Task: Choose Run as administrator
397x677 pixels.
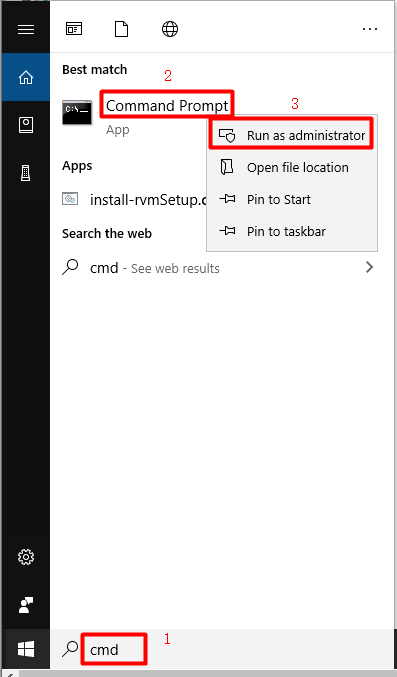Action: [292, 135]
